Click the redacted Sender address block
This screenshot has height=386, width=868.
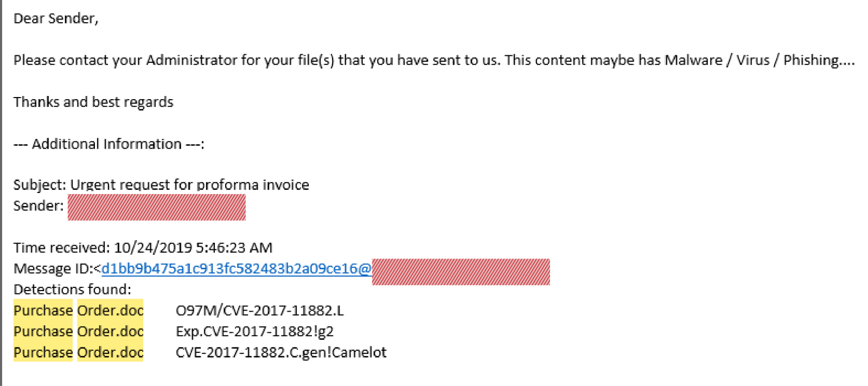(157, 207)
